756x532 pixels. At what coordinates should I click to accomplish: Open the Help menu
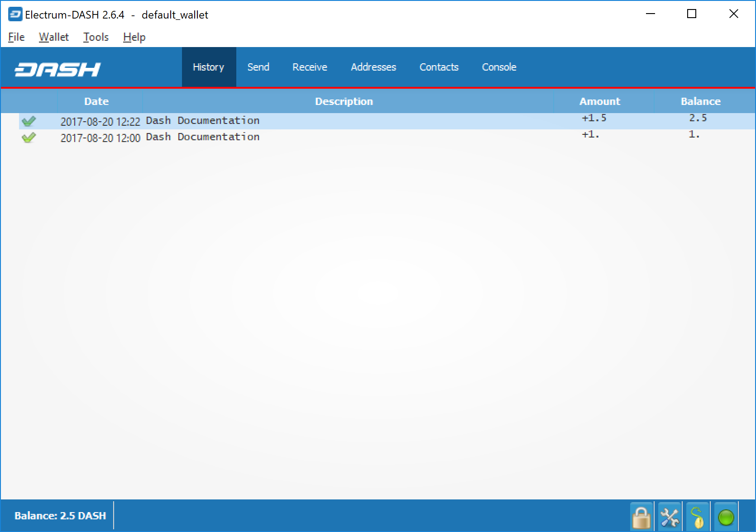134,37
